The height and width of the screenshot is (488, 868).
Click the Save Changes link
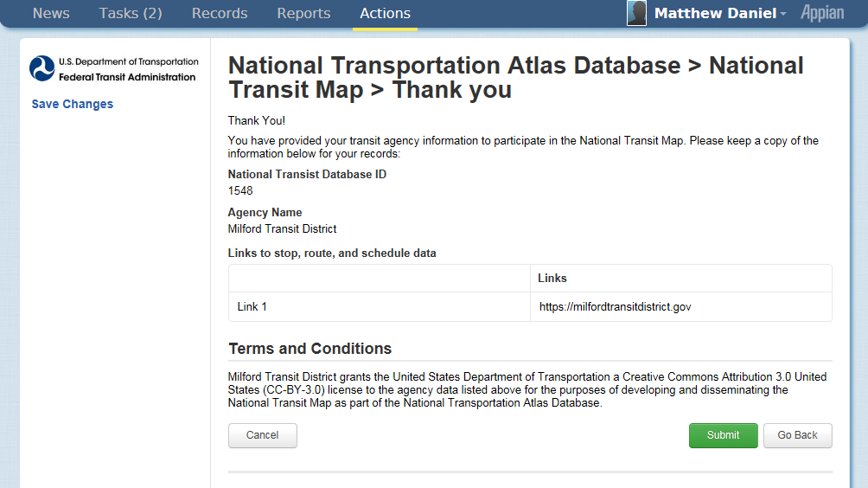tap(73, 104)
